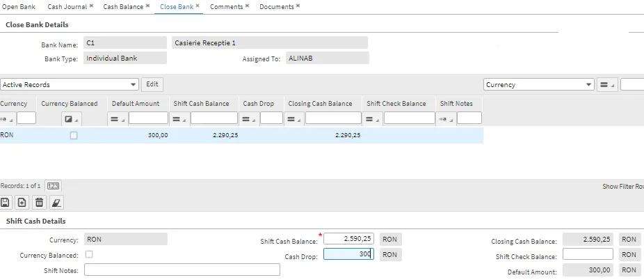Select the Close Bank tab
644x280 pixels.
coord(177,6)
